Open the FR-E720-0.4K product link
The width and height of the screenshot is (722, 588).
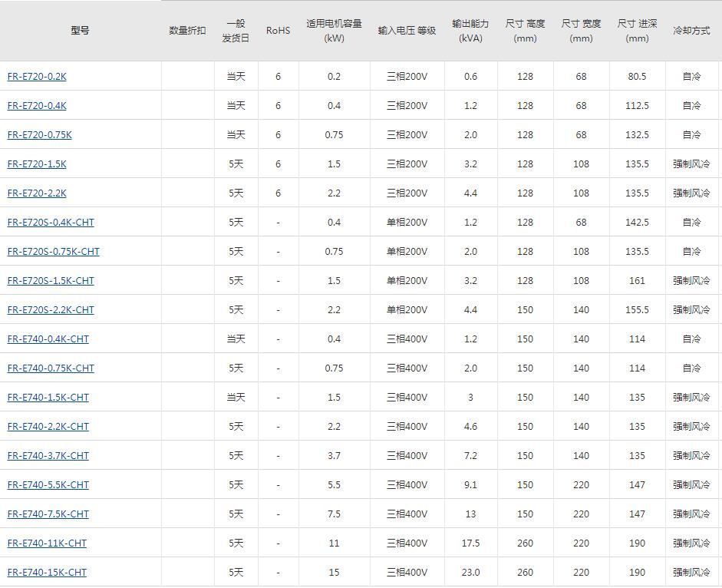point(37,105)
